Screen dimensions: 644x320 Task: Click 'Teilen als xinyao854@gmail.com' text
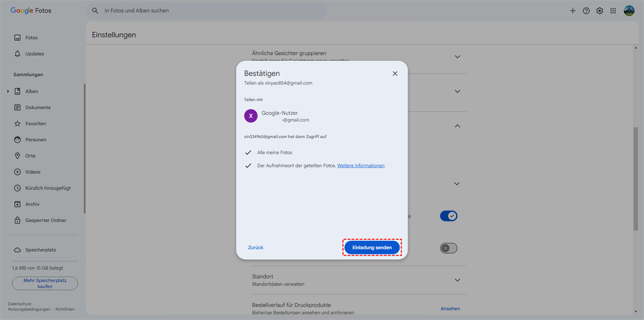coord(278,83)
